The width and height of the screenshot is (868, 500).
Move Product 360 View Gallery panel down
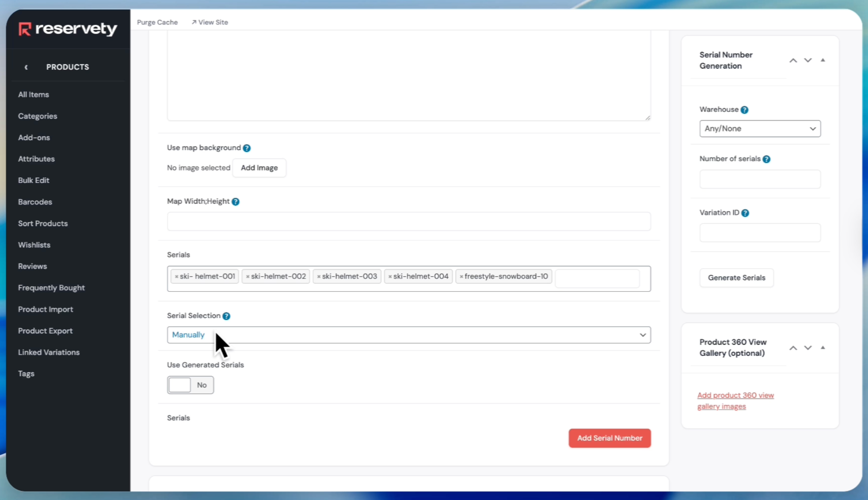point(808,347)
